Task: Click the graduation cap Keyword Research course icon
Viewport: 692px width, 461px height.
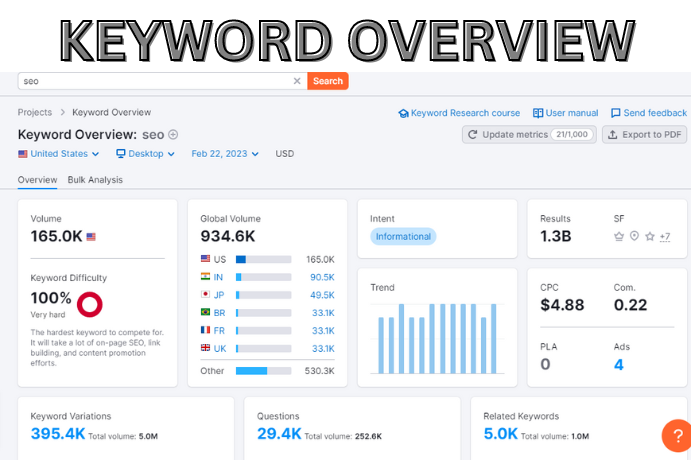Action: (403, 113)
